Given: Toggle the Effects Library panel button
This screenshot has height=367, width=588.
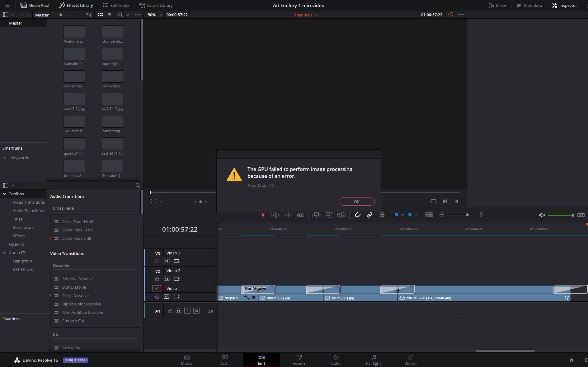Looking at the screenshot, I should tap(76, 5).
